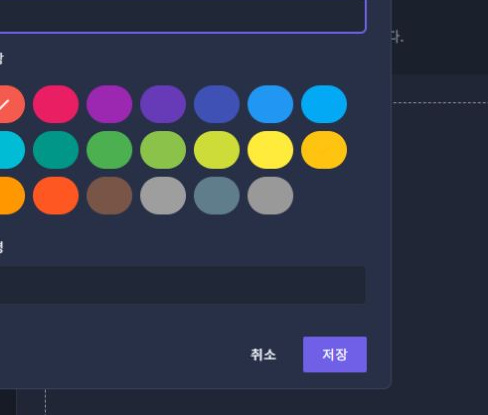The image size is (488, 415).
Task: Pick the teal color swatch
Action: (x=56, y=150)
